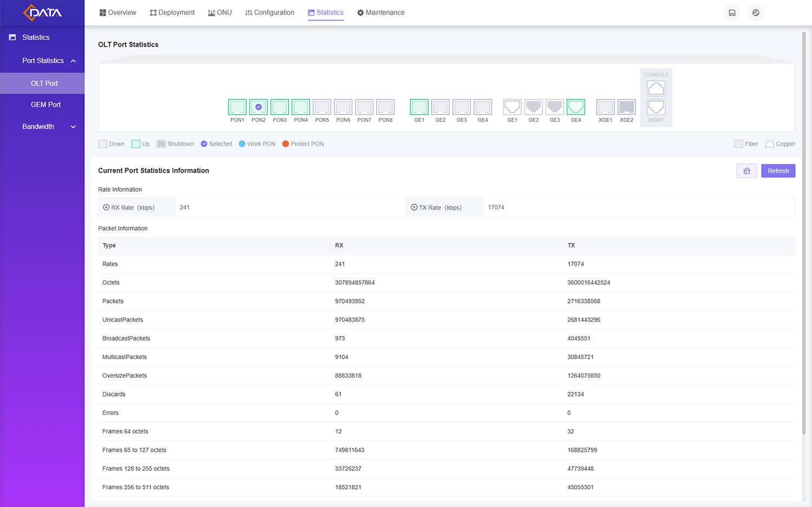This screenshot has width=812, height=507.
Task: Pick the XGE2 shutdown port
Action: [626, 107]
